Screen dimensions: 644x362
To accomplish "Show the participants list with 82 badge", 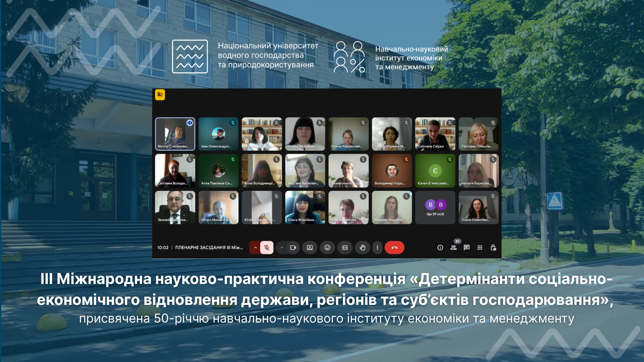I will tap(454, 247).
